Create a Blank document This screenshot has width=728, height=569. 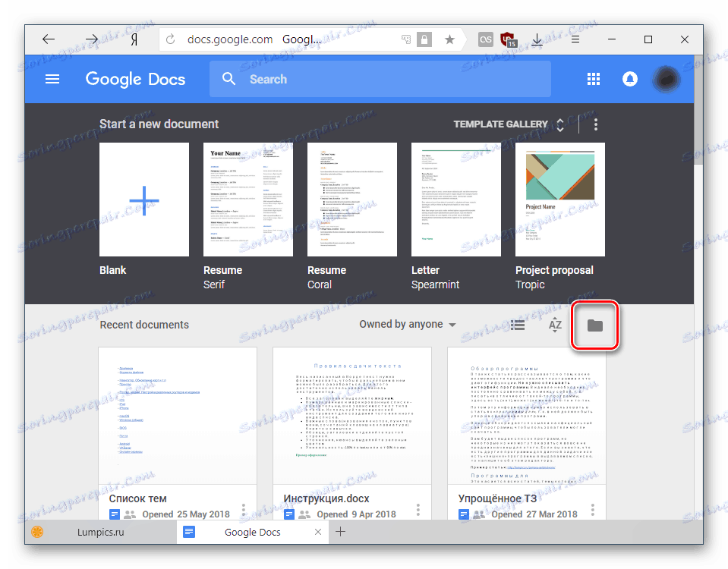click(144, 200)
